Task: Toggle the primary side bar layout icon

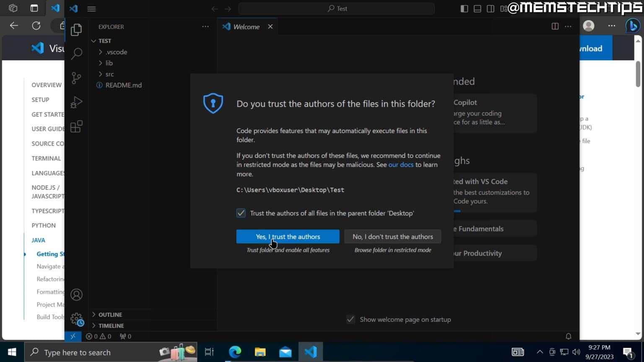Action: coord(464,9)
